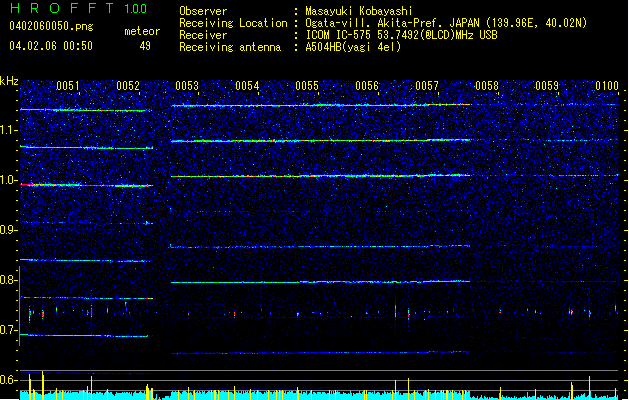
Task: Click the 1.0 frequency axis label
Action: [x=7, y=180]
